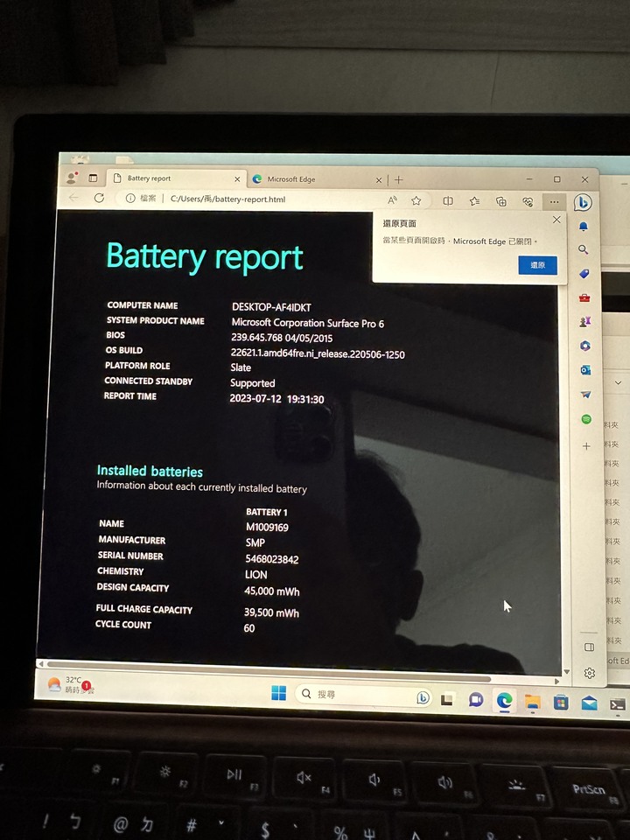
Task: Open the Tools briefcase in Edge sidebar
Action: (x=584, y=297)
